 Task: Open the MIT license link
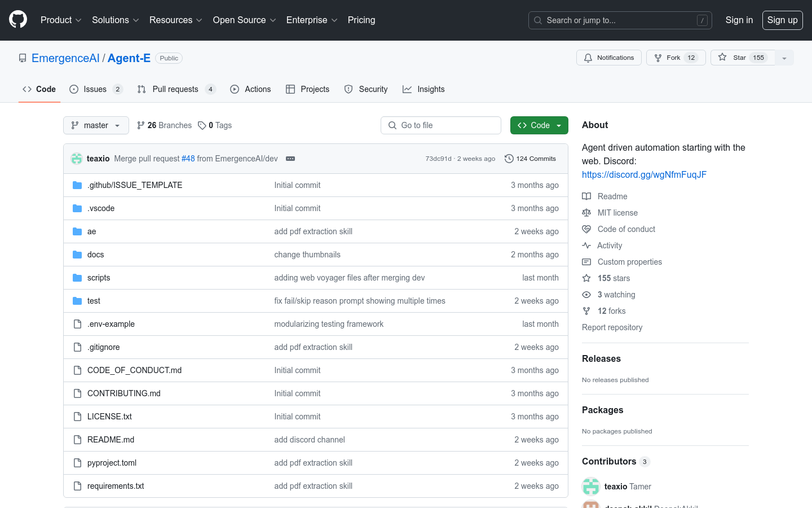pos(610,213)
